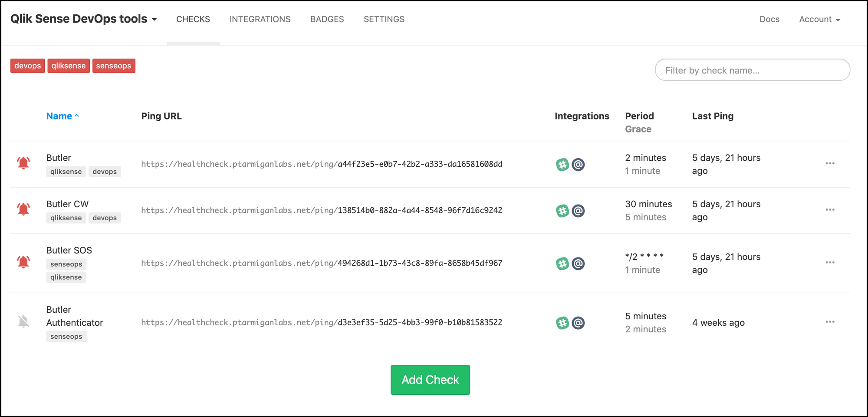Click the */2 * * * * cron period
The image size is (868, 417).
pyautogui.click(x=644, y=257)
